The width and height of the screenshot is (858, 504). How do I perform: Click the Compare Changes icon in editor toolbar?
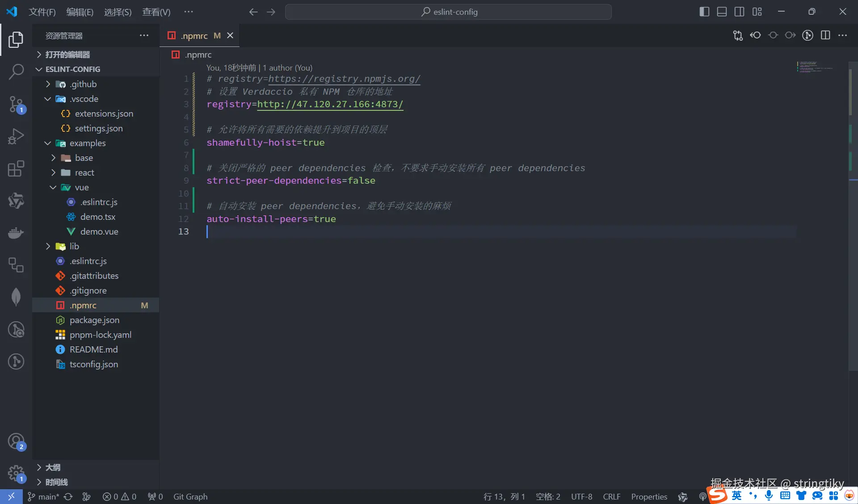click(738, 36)
